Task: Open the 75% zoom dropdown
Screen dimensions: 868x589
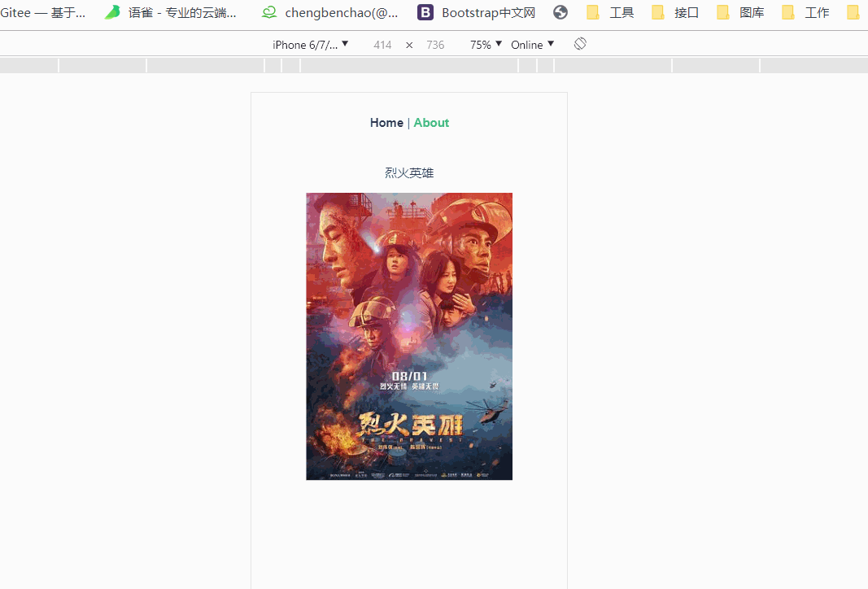Action: coord(486,45)
